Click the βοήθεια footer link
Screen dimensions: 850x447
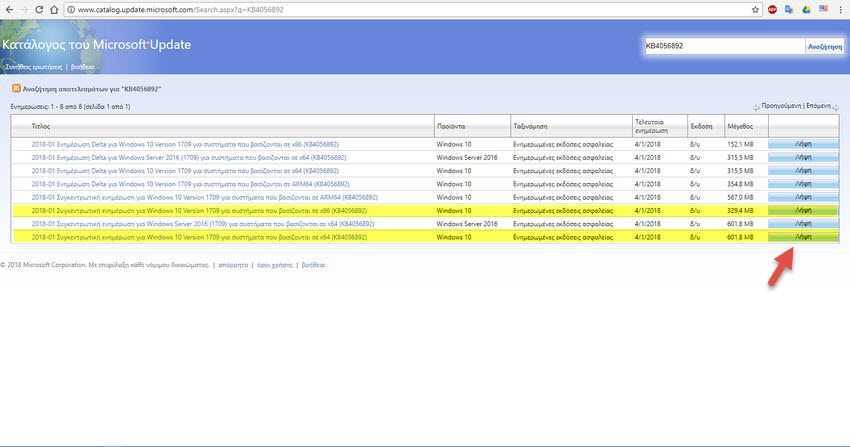pyautogui.click(x=313, y=265)
